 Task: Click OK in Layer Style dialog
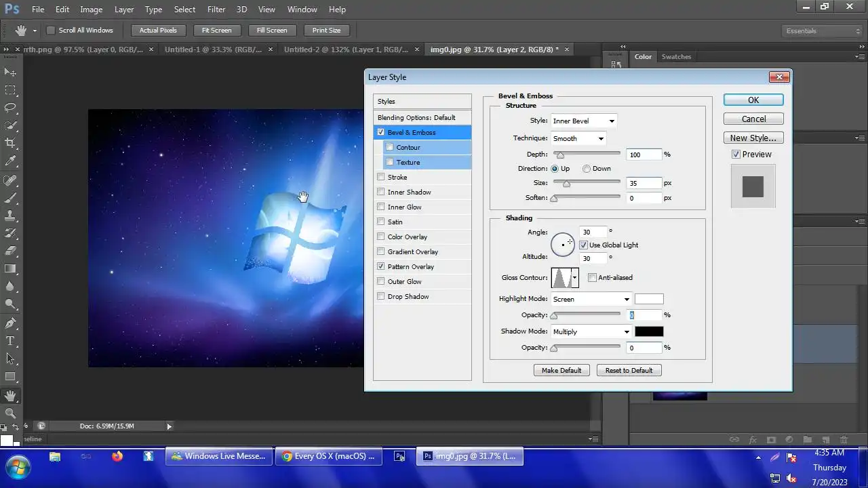[753, 100]
